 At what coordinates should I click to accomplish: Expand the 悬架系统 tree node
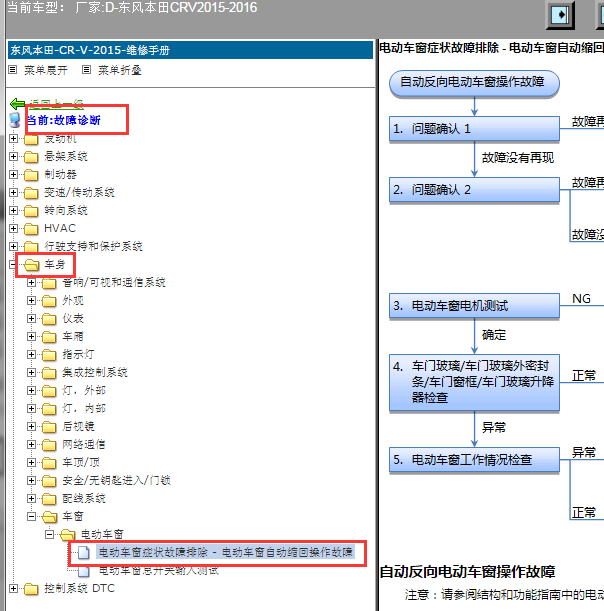pyautogui.click(x=13, y=156)
